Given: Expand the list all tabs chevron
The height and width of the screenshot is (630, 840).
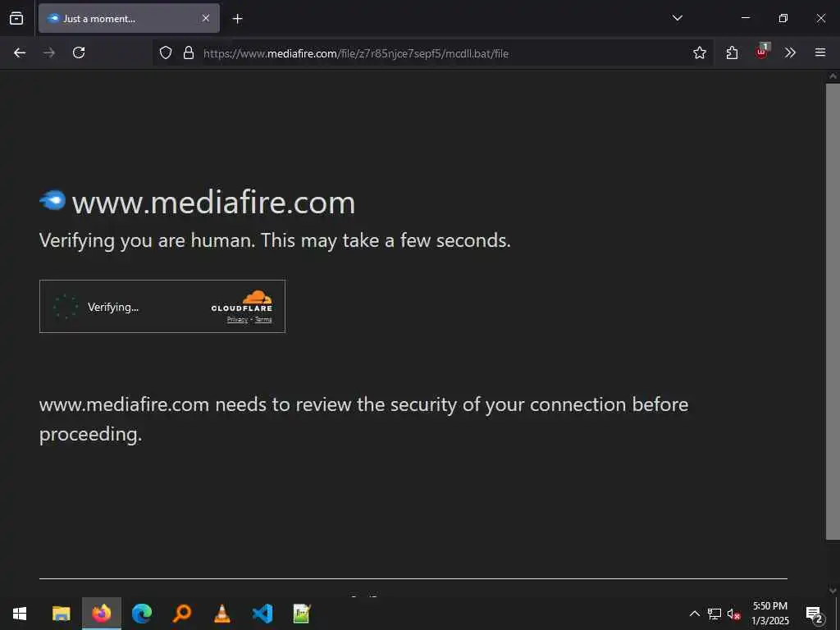Looking at the screenshot, I should click(677, 18).
